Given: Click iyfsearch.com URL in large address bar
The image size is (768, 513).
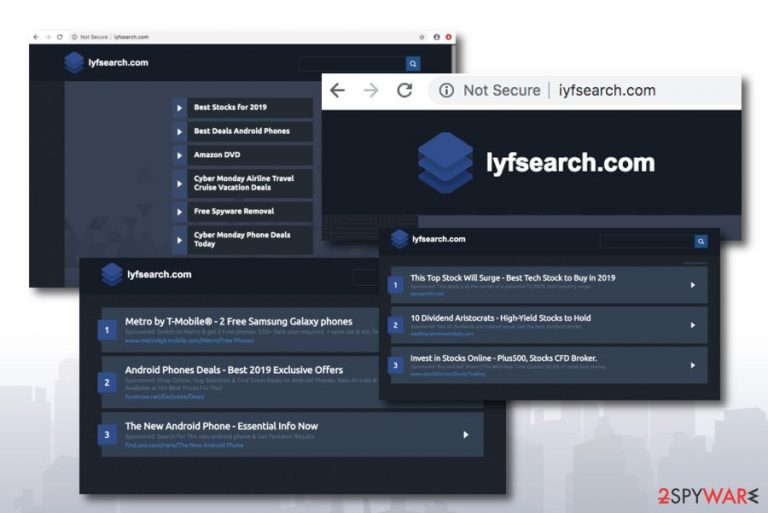Looking at the screenshot, I should (607, 91).
